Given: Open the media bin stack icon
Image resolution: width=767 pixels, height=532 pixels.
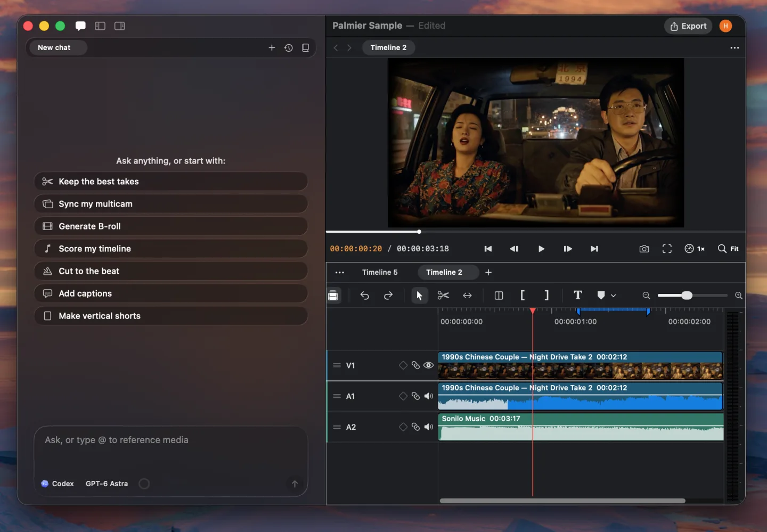Looking at the screenshot, I should [333, 296].
